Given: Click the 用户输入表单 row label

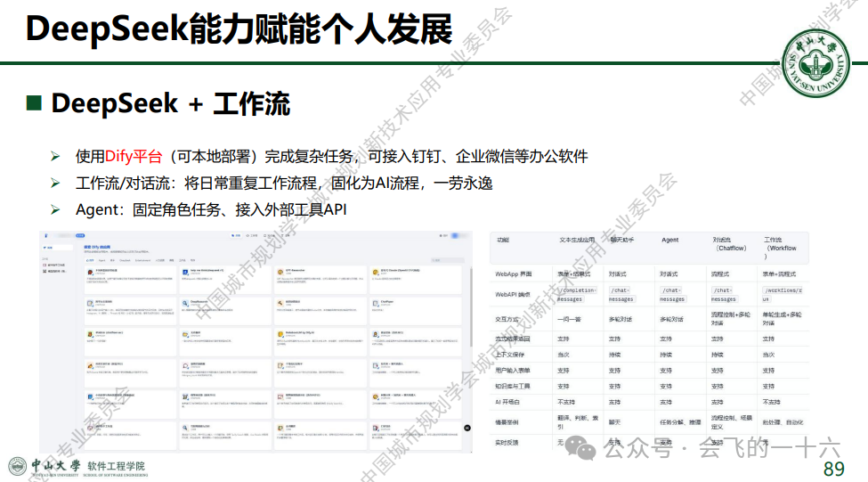Looking at the screenshot, I should (x=512, y=370).
